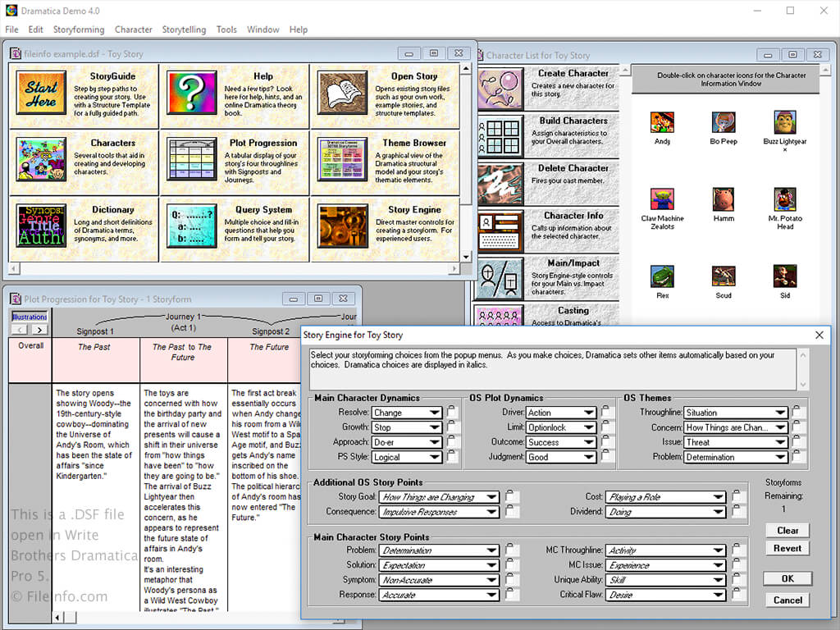Screen dimensions: 840x630
Task: Click the Main/Impact icon
Action: 500,279
